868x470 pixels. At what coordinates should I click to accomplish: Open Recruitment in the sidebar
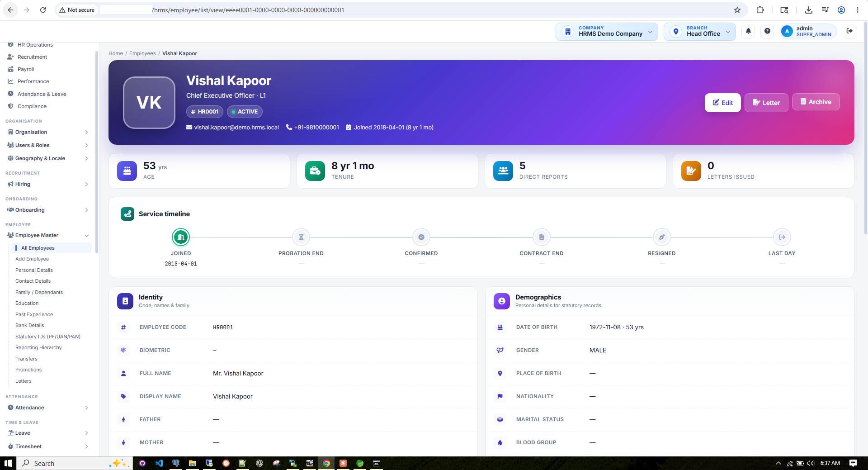[x=32, y=57]
